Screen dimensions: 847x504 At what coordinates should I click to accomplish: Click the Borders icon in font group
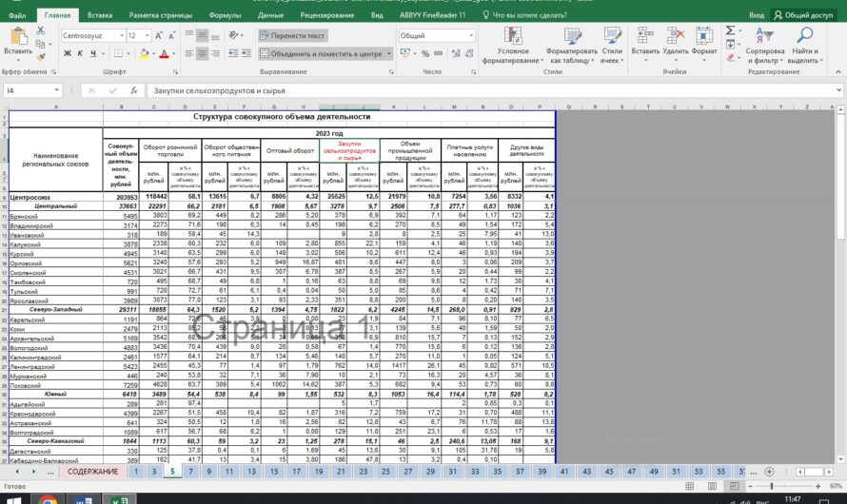[x=118, y=53]
